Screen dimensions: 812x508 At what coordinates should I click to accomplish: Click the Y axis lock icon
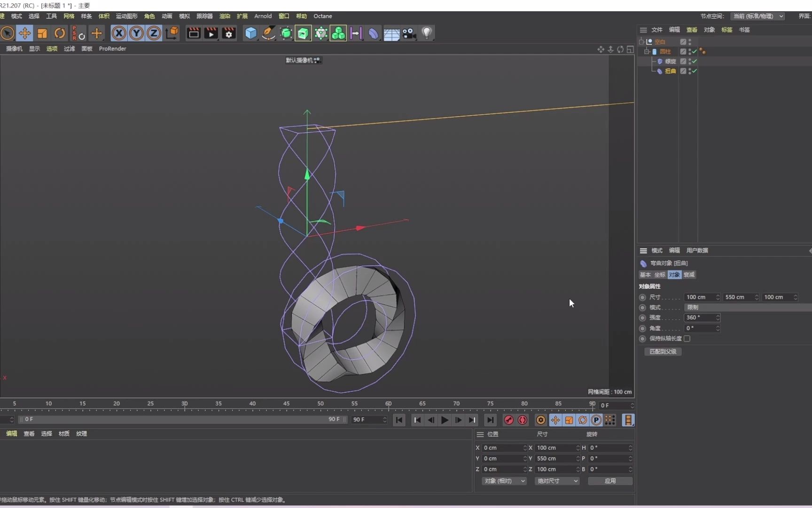pyautogui.click(x=136, y=33)
